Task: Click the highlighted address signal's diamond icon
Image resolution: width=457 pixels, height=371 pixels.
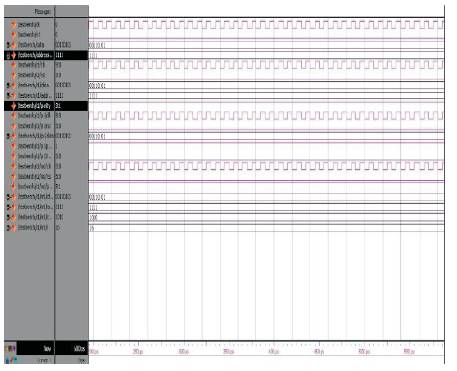Action: pyautogui.click(x=14, y=55)
